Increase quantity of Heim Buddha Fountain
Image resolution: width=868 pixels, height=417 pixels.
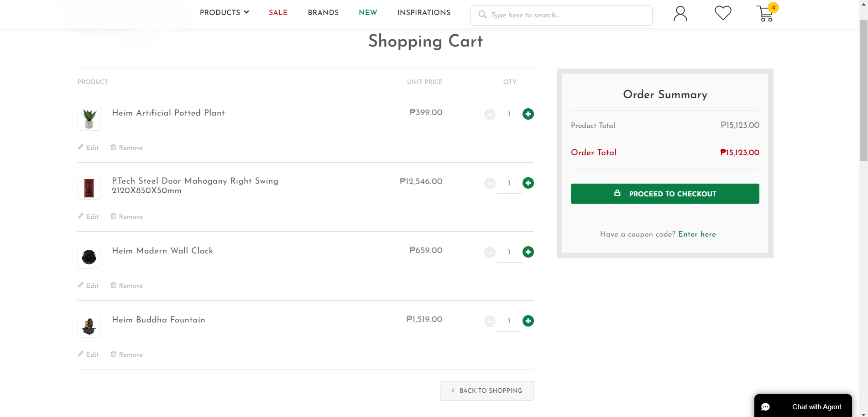pyautogui.click(x=528, y=321)
